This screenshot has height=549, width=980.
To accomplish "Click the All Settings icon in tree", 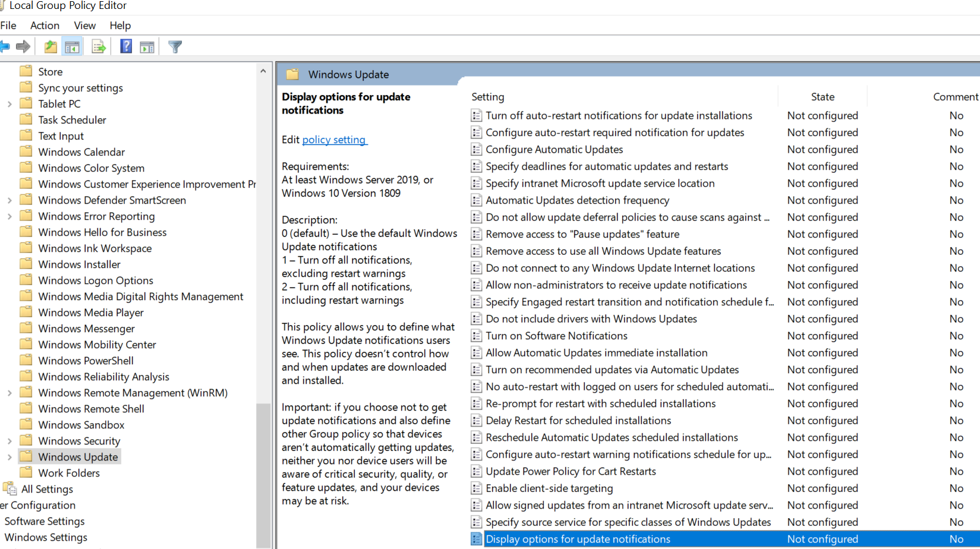I will 10,489.
